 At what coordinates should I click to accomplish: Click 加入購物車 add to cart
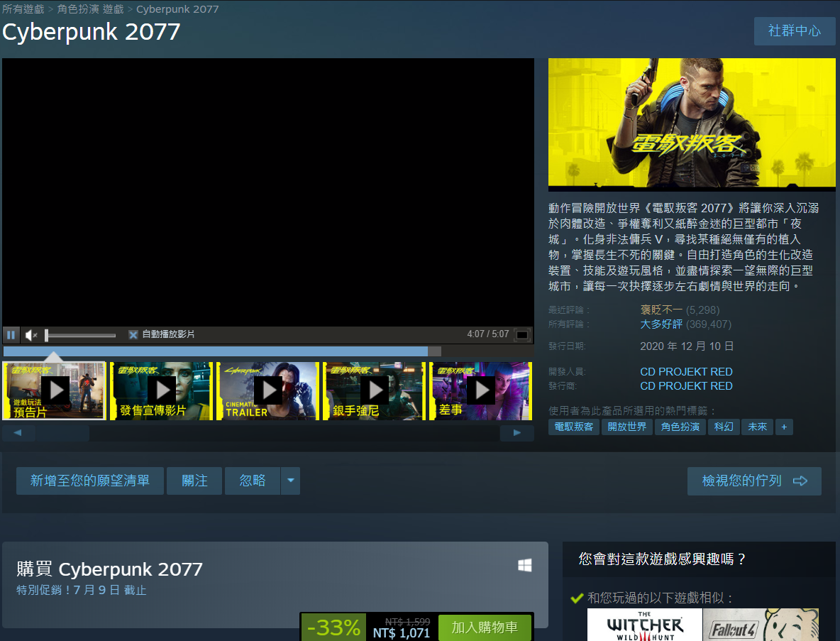click(485, 627)
